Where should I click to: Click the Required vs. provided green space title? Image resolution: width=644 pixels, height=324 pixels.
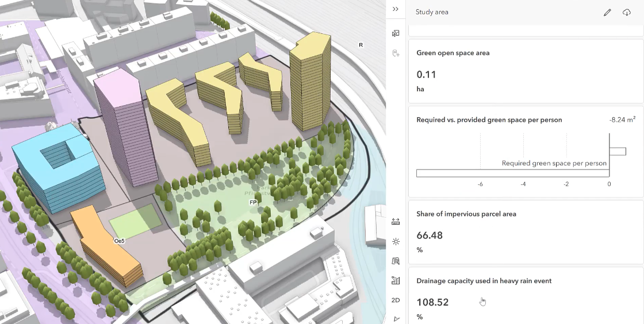coord(489,120)
